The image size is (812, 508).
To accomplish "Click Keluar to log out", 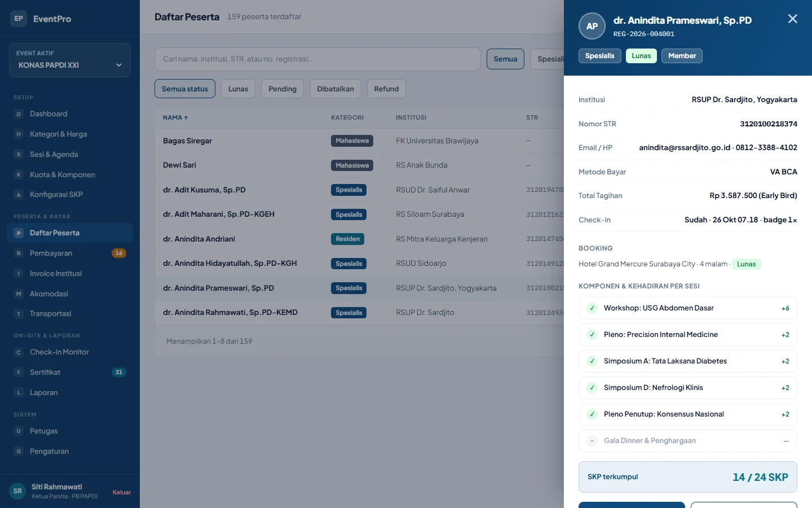I will point(122,492).
